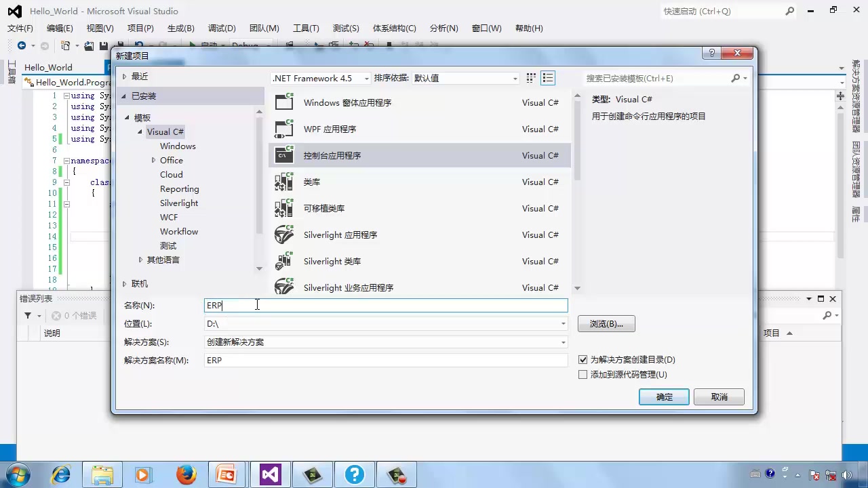
Task: Open the 工具(T) menu
Action: coord(306,28)
